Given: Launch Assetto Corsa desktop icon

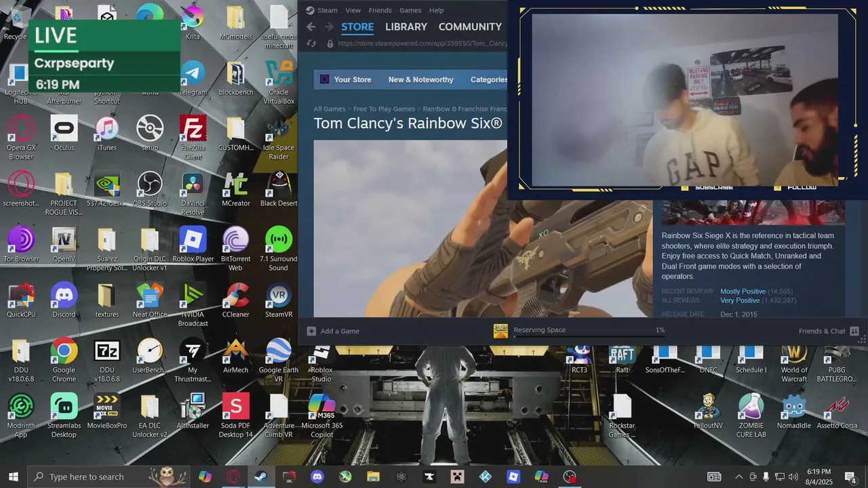Looking at the screenshot, I should [837, 412].
